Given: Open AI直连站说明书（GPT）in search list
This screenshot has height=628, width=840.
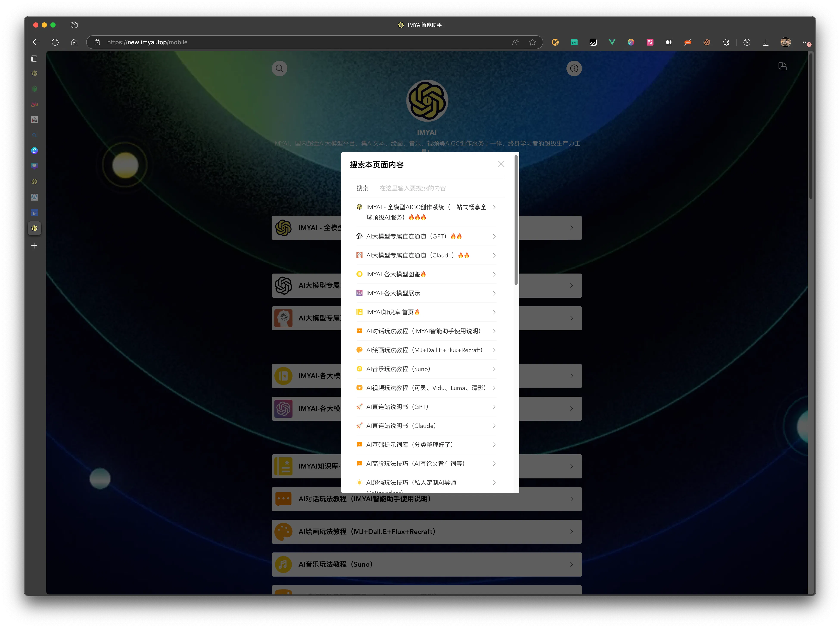Looking at the screenshot, I should 426,407.
